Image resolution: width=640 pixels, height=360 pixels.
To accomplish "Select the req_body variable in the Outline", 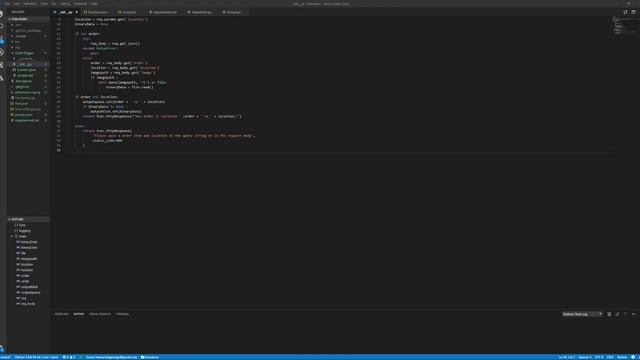I will tap(28, 304).
